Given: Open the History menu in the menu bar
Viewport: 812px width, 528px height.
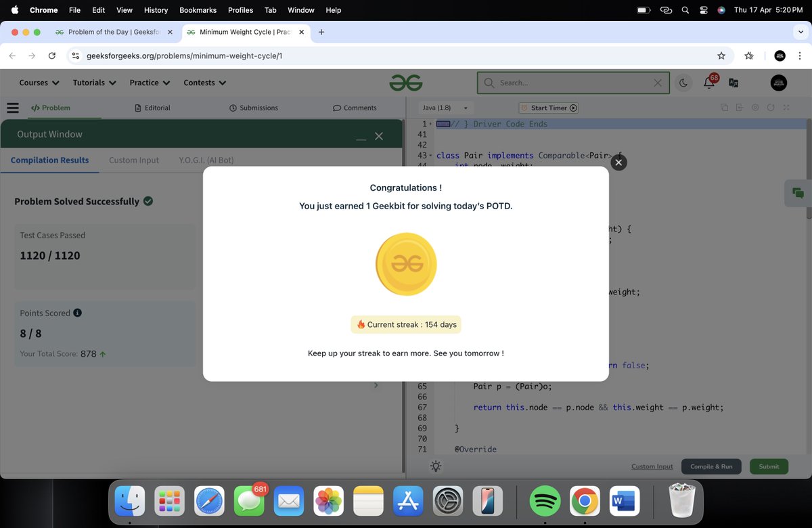Looking at the screenshot, I should tap(156, 10).
